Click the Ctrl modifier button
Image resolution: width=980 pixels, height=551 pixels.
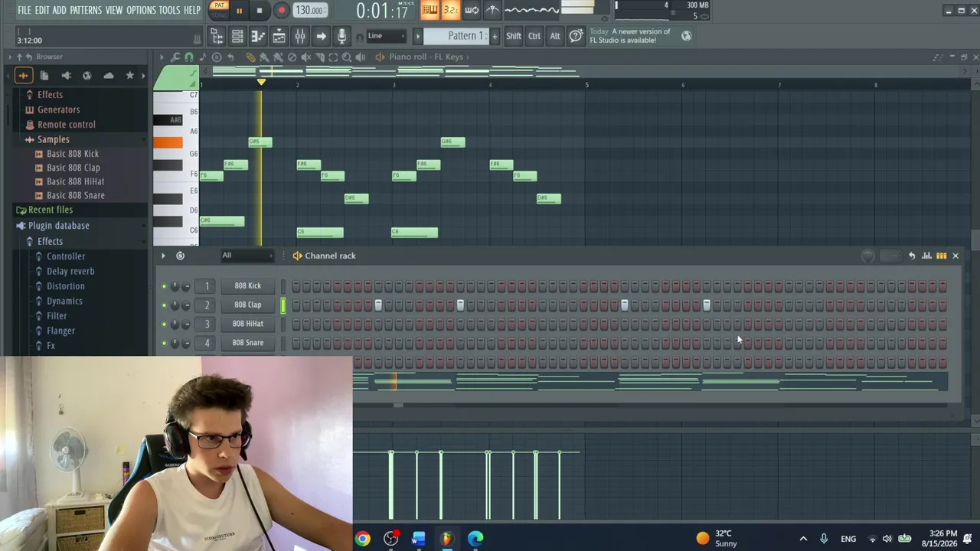[534, 36]
